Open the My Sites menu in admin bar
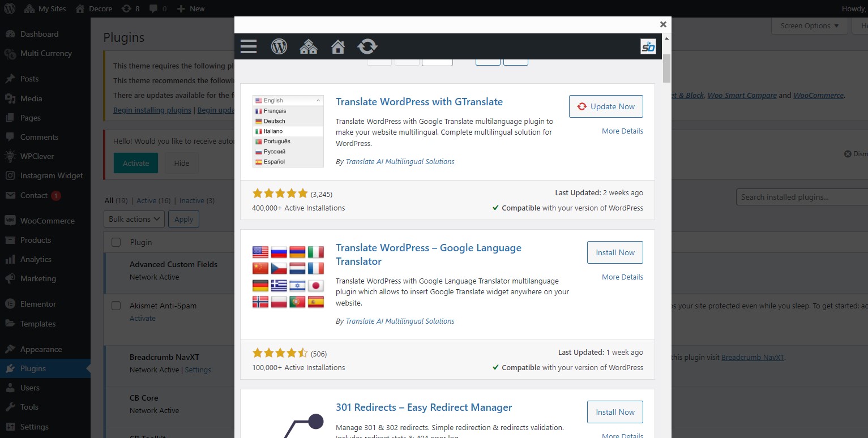The width and height of the screenshot is (868, 438). pyautogui.click(x=45, y=8)
